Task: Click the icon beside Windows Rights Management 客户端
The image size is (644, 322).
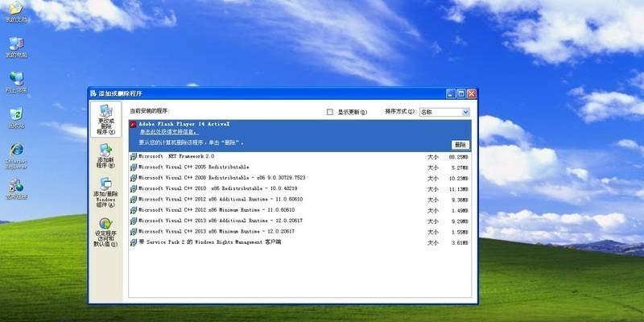Action: point(133,242)
